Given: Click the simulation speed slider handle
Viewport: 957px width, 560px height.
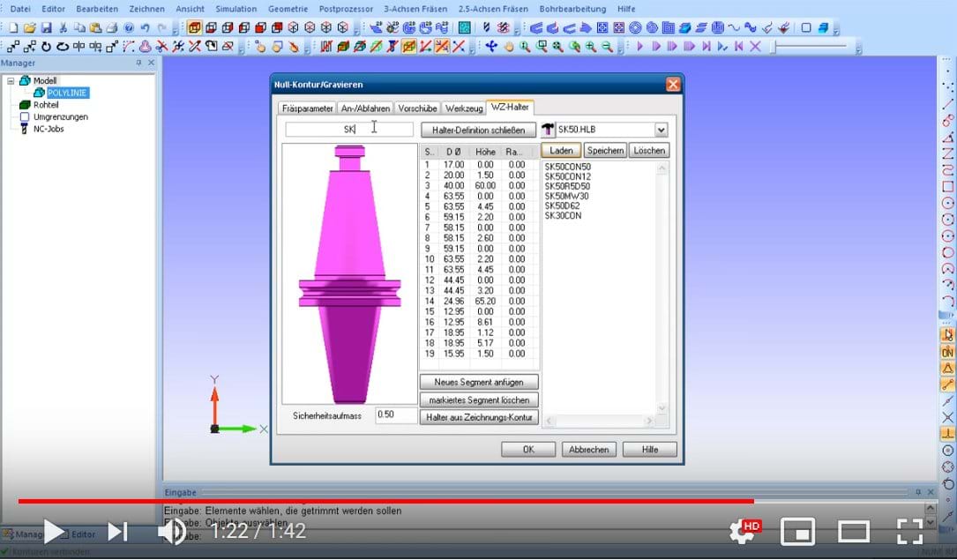Looking at the screenshot, I should tap(773, 47).
